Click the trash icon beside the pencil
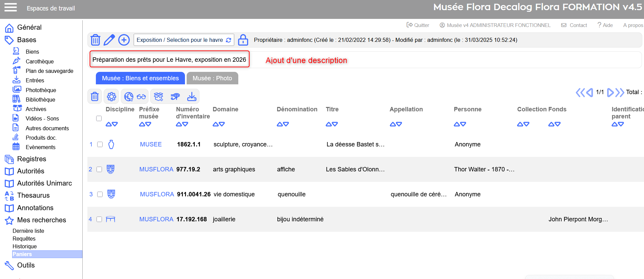Screen dimensions: 644x279 (96, 40)
